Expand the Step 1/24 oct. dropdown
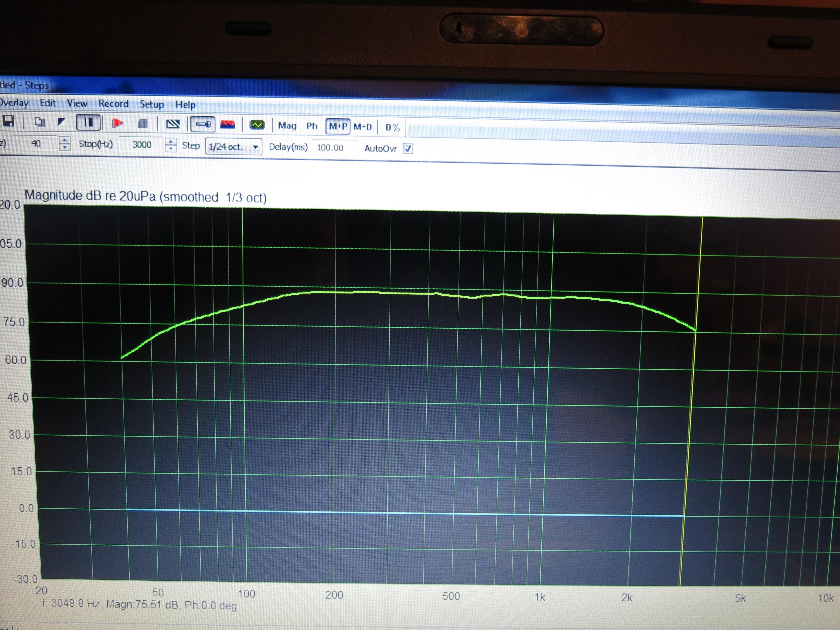840x630 pixels. [x=234, y=146]
